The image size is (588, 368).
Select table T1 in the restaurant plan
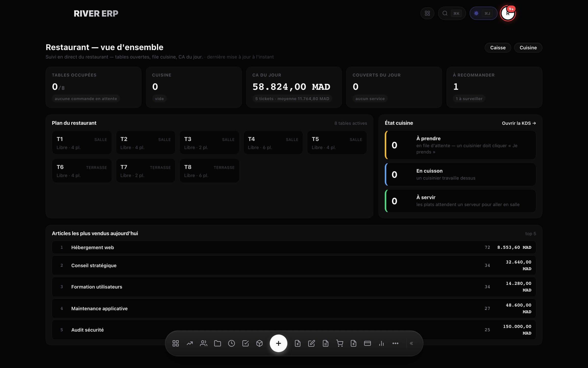point(82,143)
